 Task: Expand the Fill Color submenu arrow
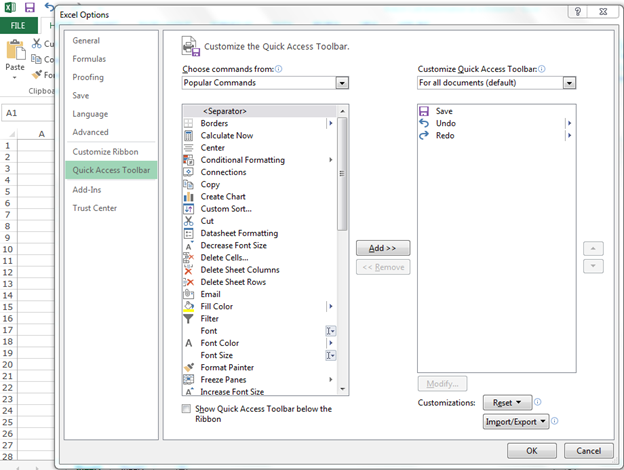330,306
